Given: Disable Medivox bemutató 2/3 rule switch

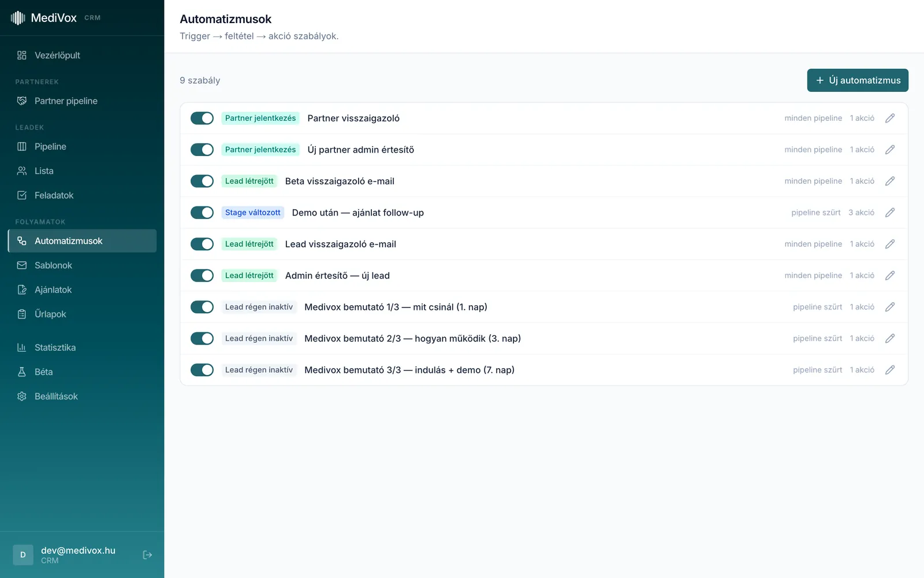Looking at the screenshot, I should coord(202,339).
